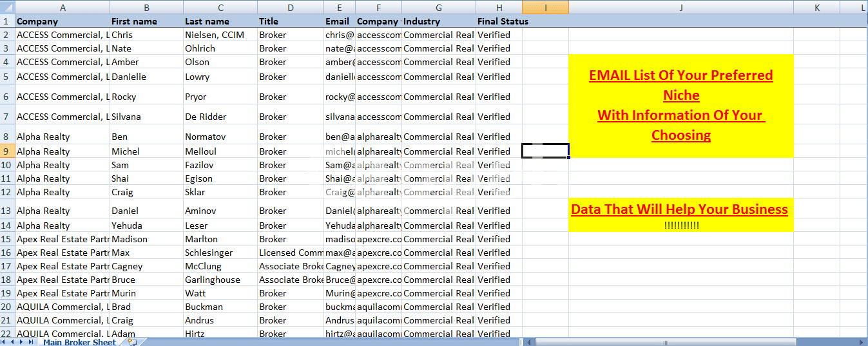Click the horizontal scrollbar left arrow
The width and height of the screenshot is (868, 346).
(x=530, y=342)
